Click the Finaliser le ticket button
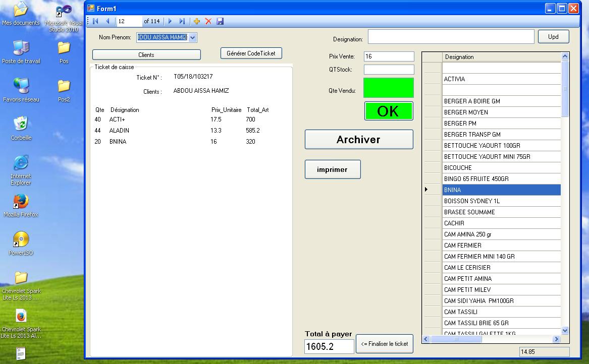Viewport: 589px width, 364px height. (x=385, y=344)
